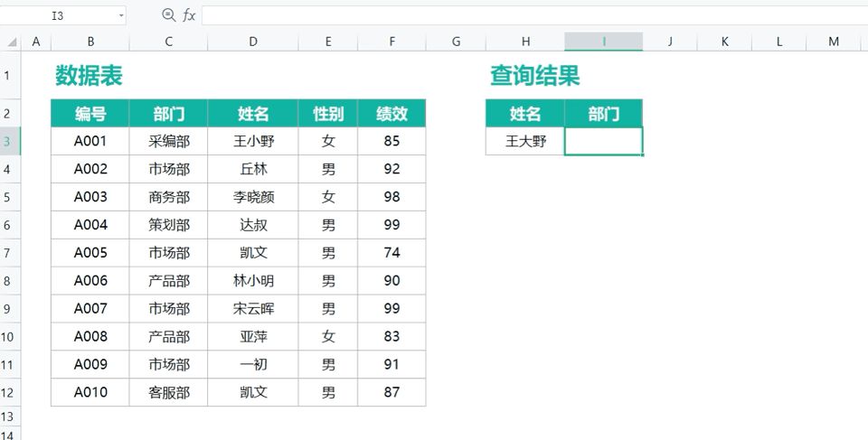Click the 性别 header cell
The width and height of the screenshot is (868, 440).
pos(328,114)
